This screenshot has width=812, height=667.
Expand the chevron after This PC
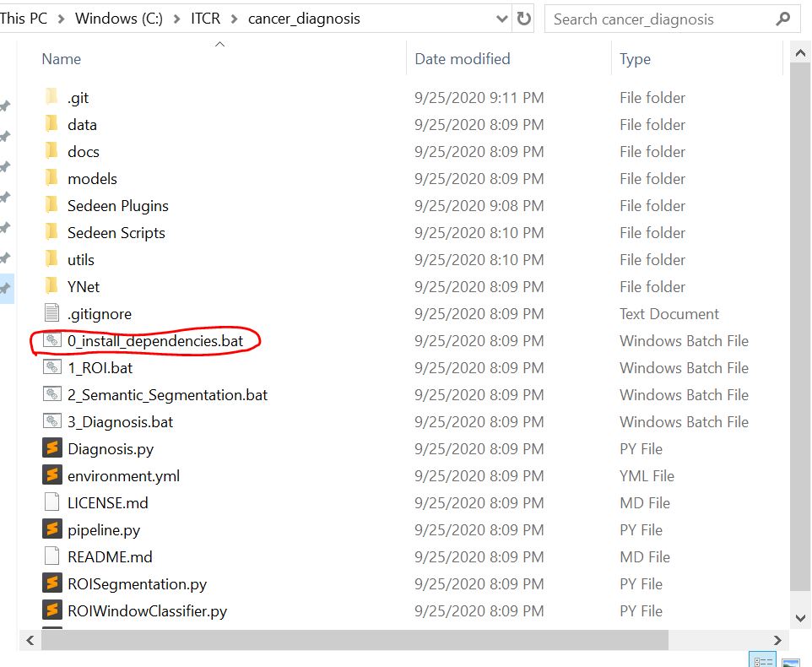click(x=61, y=19)
